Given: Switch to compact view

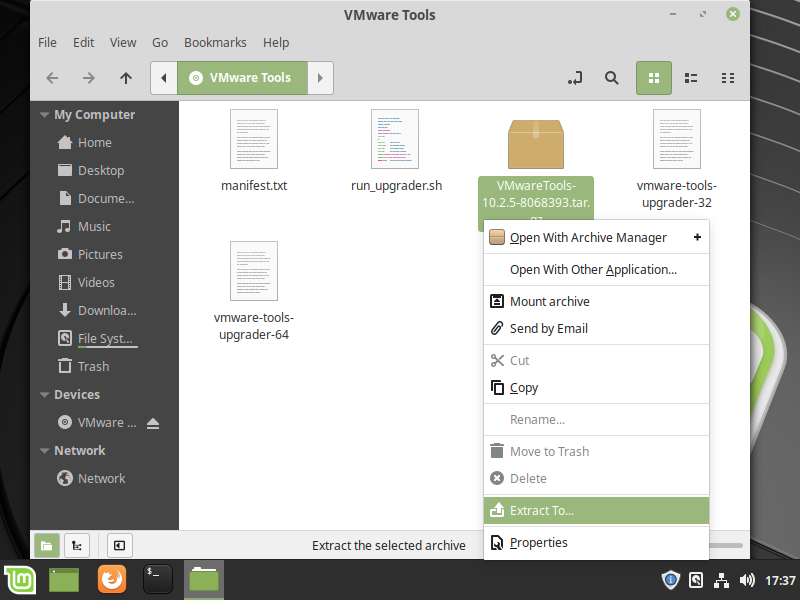Looking at the screenshot, I should click(728, 78).
